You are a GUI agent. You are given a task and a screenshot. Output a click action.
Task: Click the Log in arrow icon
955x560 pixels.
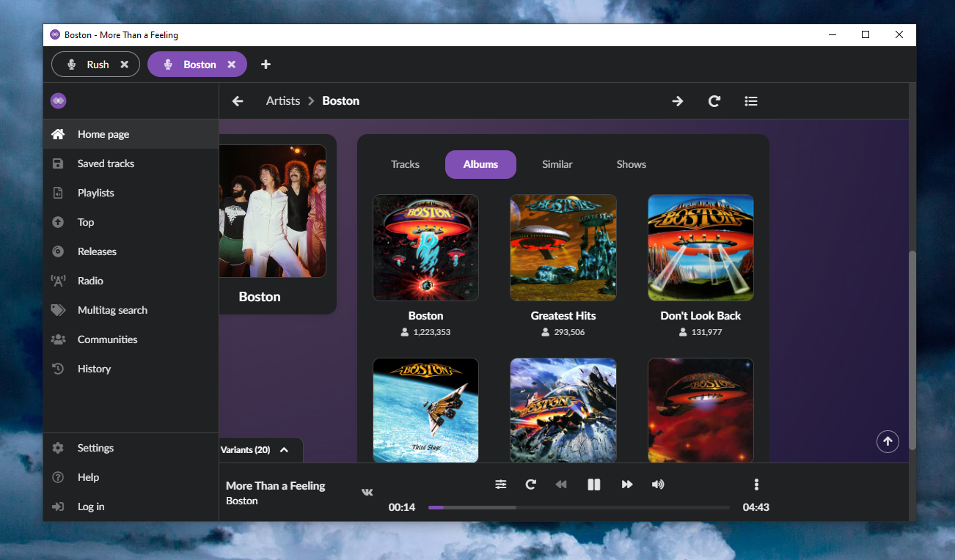[x=58, y=506]
